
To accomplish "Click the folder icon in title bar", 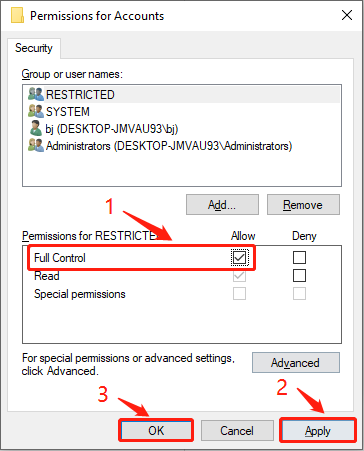I will pos(17,15).
